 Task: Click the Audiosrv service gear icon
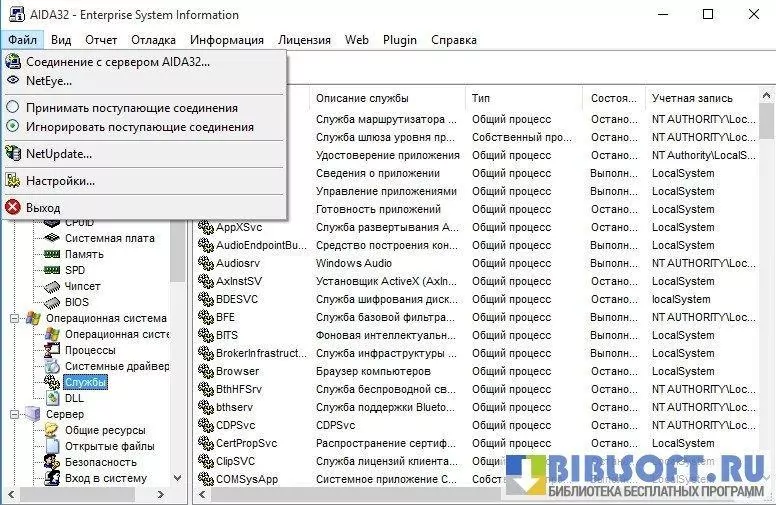206,263
